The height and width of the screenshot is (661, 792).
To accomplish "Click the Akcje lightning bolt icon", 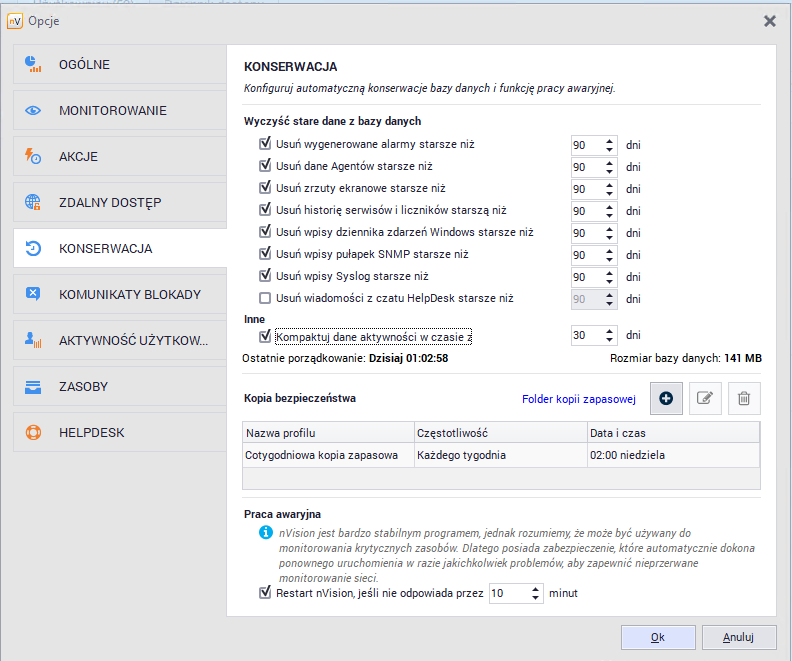I will [33, 157].
